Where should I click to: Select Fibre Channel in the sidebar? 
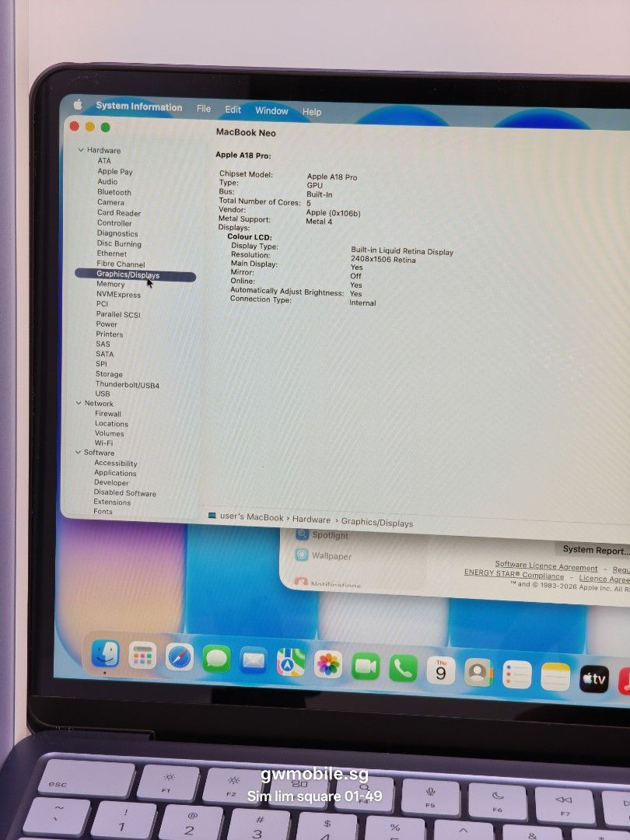pos(121,264)
